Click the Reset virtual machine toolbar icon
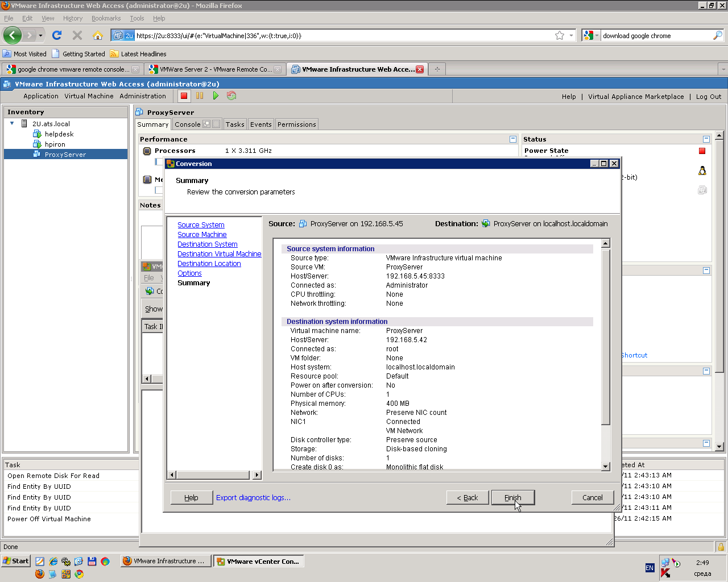 231,96
